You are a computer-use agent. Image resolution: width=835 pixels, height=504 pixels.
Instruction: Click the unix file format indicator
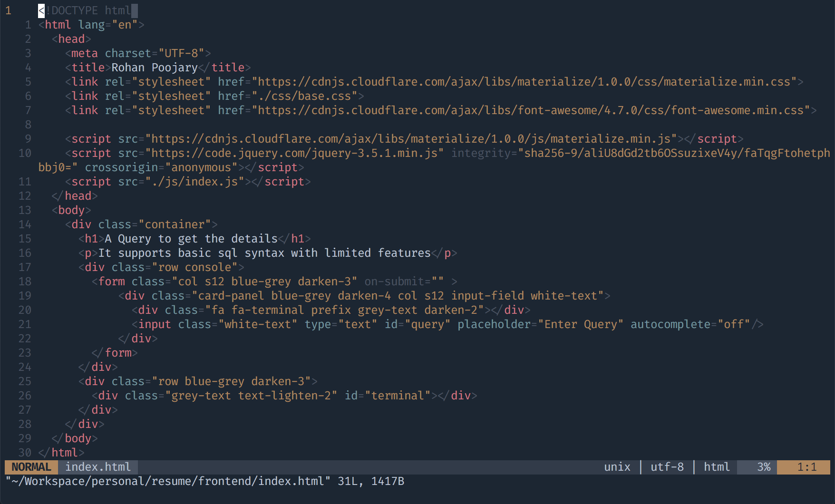(x=617, y=467)
